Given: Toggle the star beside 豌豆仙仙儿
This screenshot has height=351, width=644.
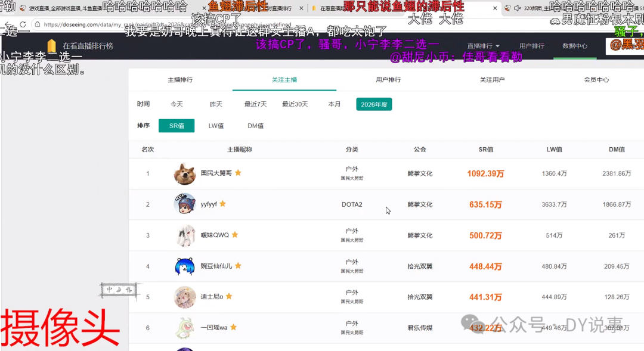Looking at the screenshot, I should pos(238,266).
